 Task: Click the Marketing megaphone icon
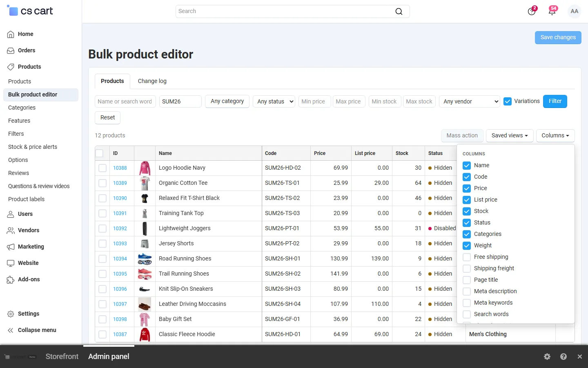point(11,247)
